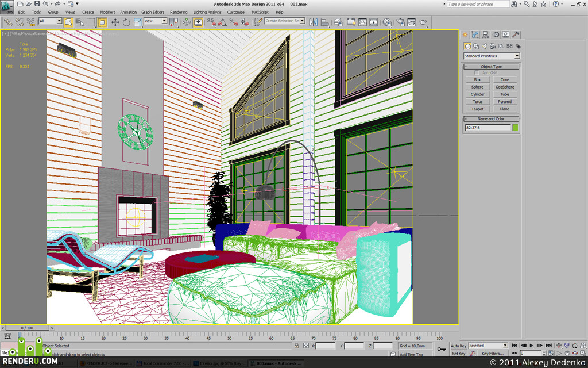Open the selection filter All dropdown
The width and height of the screenshot is (588, 368).
(51, 21)
